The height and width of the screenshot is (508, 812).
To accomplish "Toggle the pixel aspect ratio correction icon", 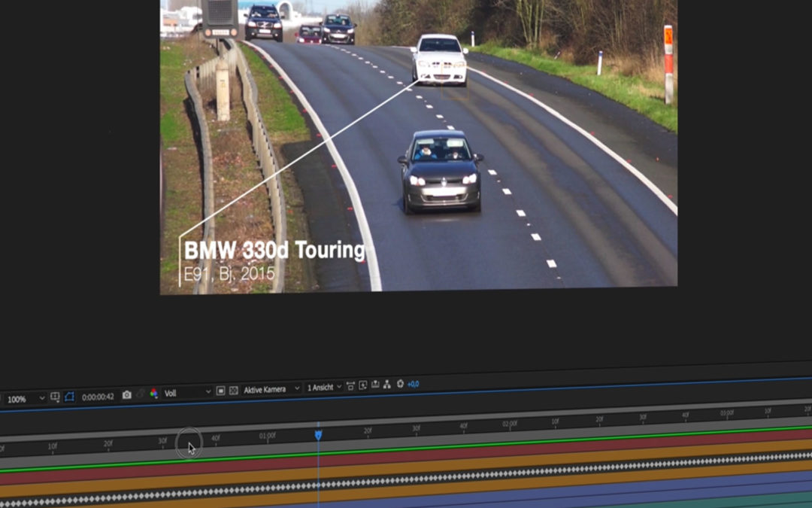I will pos(350,385).
